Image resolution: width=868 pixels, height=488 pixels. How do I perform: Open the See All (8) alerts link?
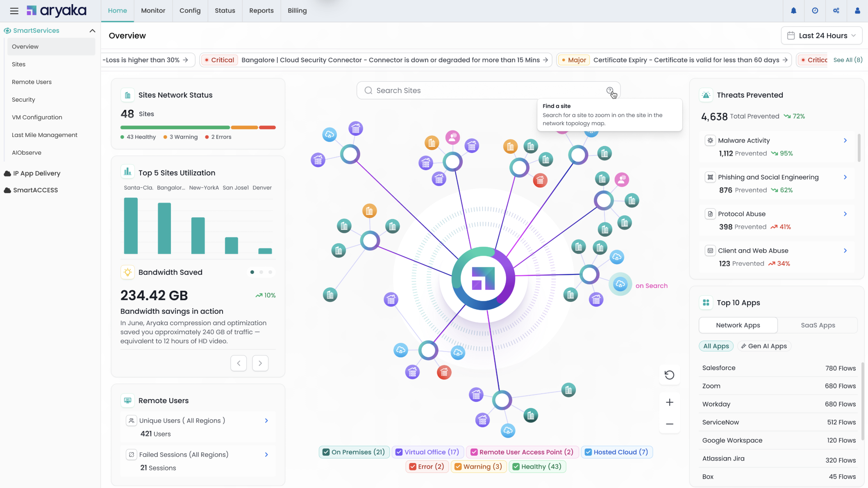[848, 59]
